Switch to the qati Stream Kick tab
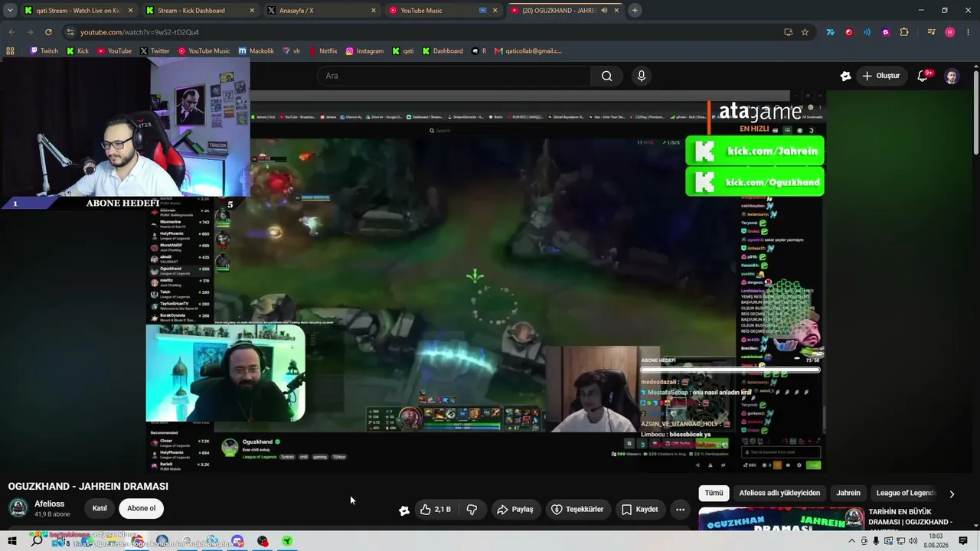 point(78,11)
